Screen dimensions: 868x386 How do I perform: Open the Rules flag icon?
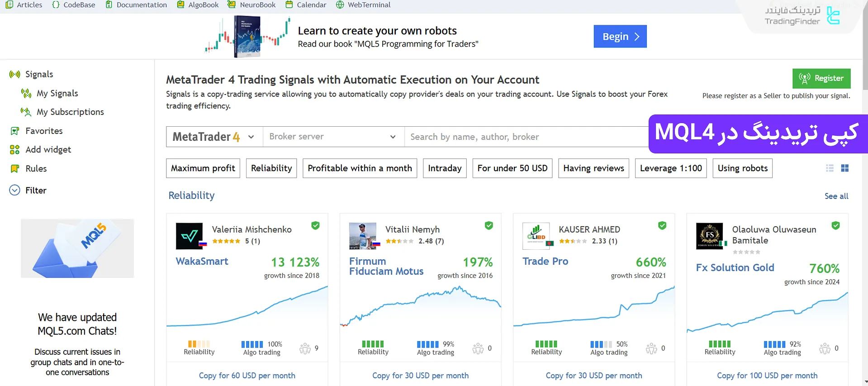pyautogui.click(x=14, y=169)
